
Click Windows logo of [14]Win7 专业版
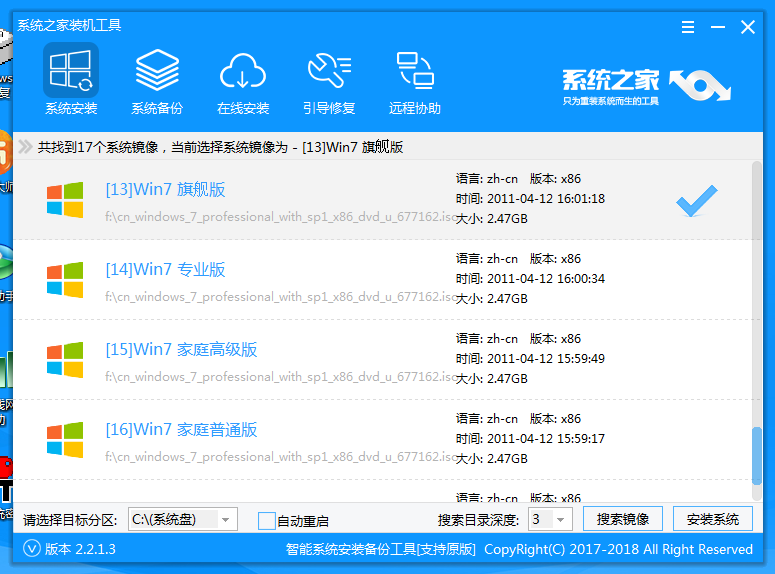pos(65,279)
